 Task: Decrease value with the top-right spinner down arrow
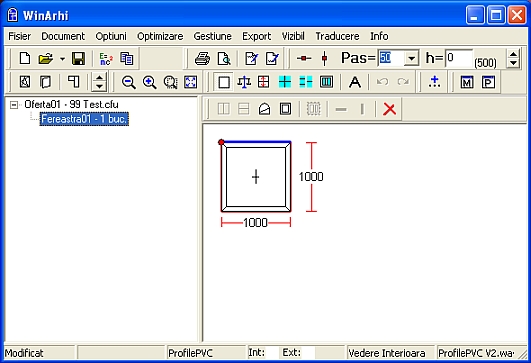point(513,63)
